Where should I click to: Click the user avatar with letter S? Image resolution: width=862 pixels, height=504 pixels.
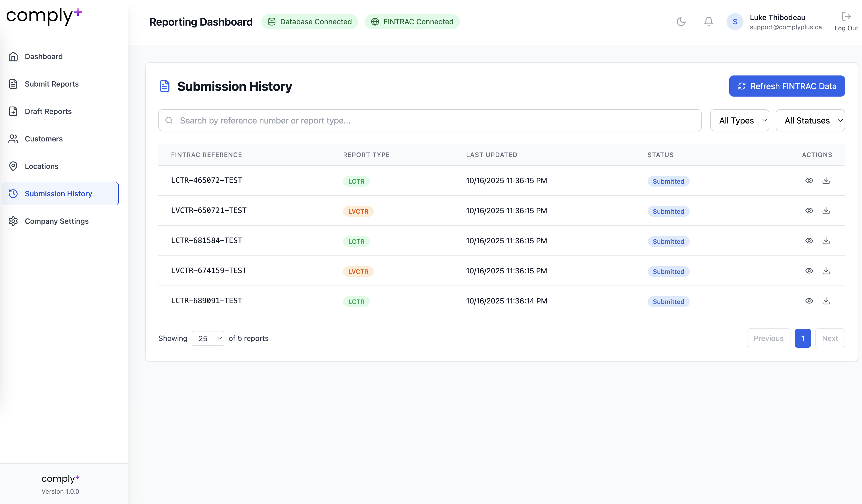tap(735, 22)
